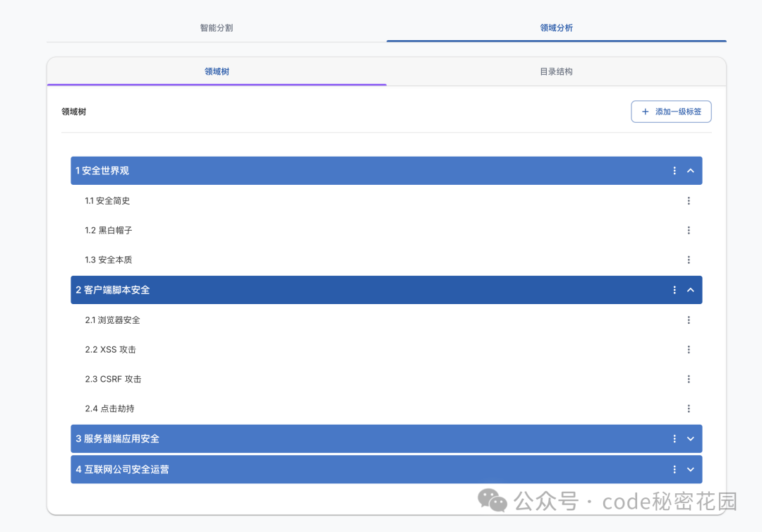
Task: Open more options for 1 安全世界观
Action: pos(674,171)
